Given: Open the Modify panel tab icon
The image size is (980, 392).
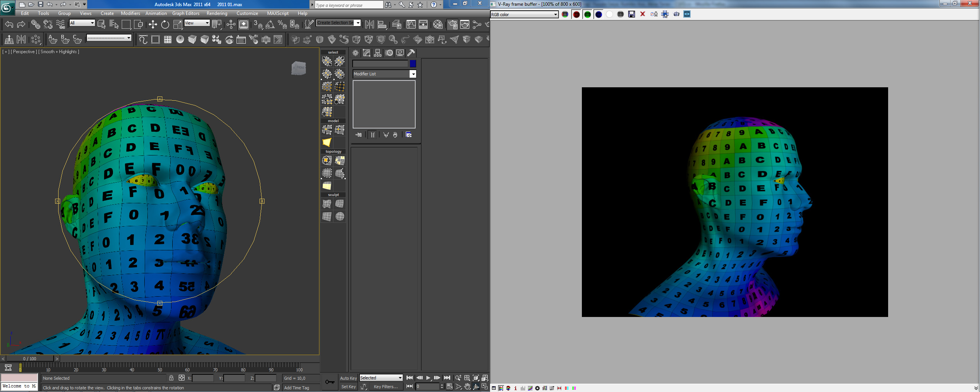Looking at the screenshot, I should click(x=367, y=53).
